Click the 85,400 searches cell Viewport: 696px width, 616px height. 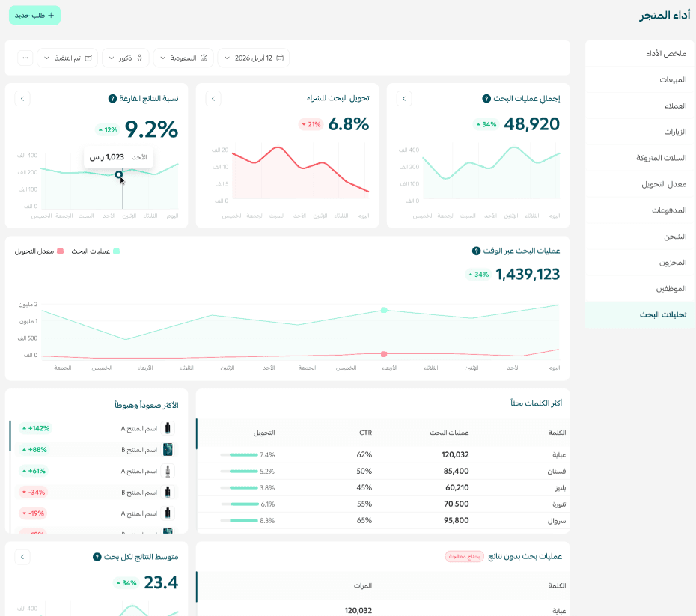click(x=456, y=472)
